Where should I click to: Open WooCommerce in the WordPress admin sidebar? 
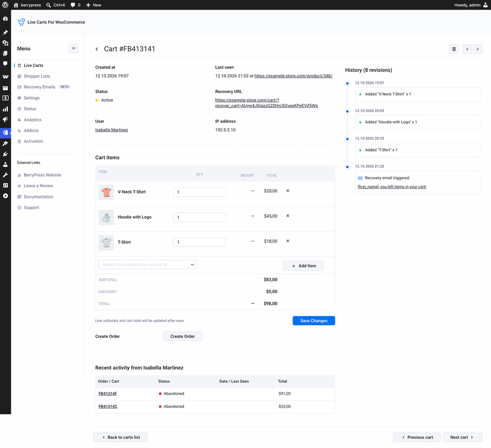tap(5, 77)
